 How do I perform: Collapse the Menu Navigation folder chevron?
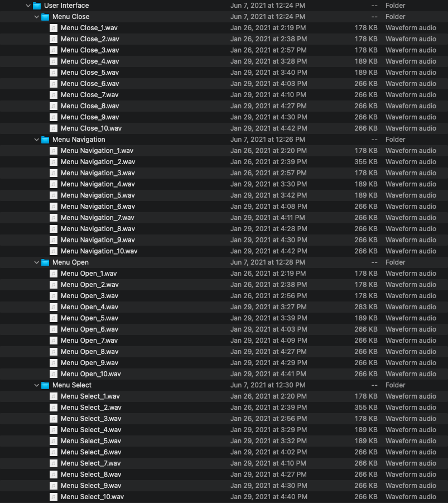pos(37,140)
